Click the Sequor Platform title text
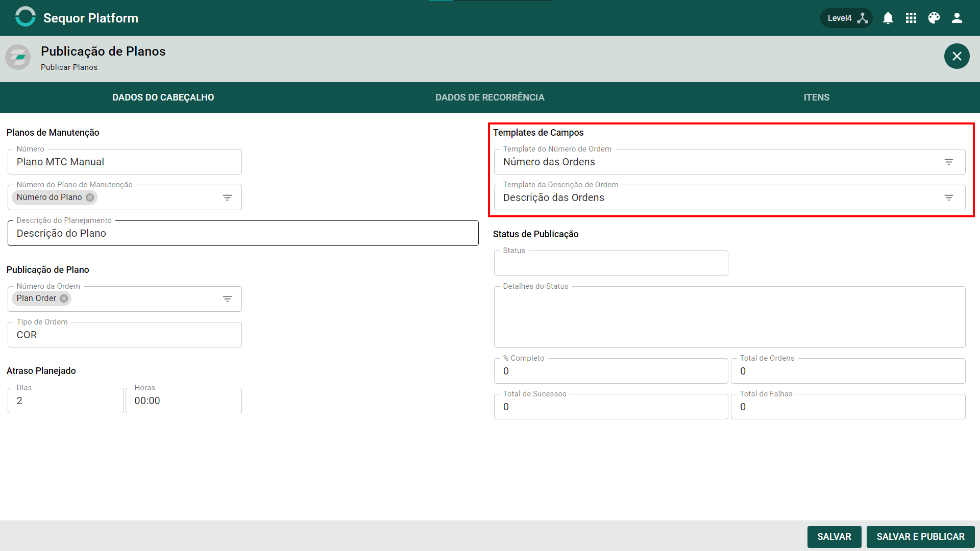980x551 pixels. click(x=91, y=18)
